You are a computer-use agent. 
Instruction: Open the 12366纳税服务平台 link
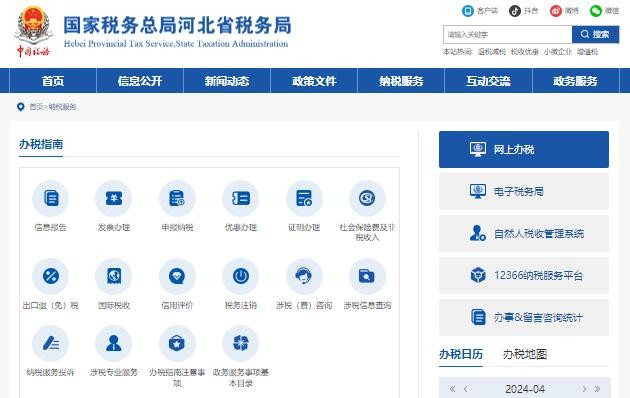pos(524,276)
